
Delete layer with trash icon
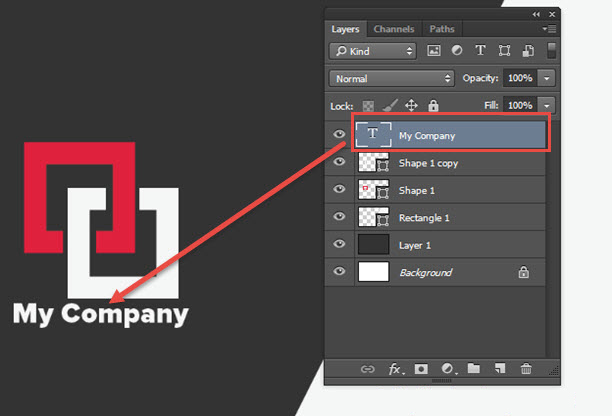(526, 368)
